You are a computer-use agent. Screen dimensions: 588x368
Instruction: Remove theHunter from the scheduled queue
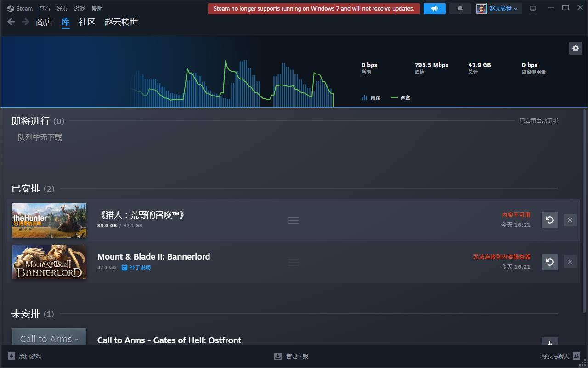tap(570, 220)
